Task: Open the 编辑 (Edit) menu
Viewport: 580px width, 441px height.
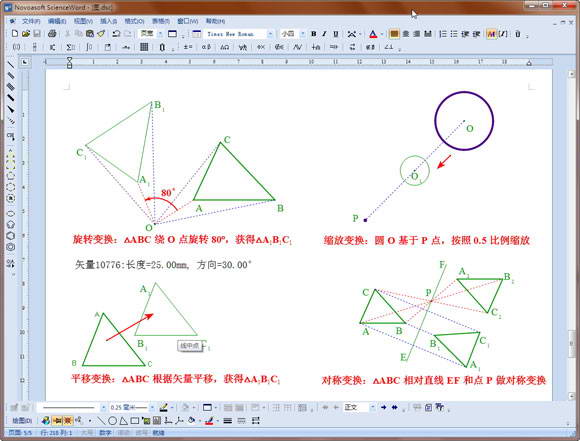Action: 57,21
